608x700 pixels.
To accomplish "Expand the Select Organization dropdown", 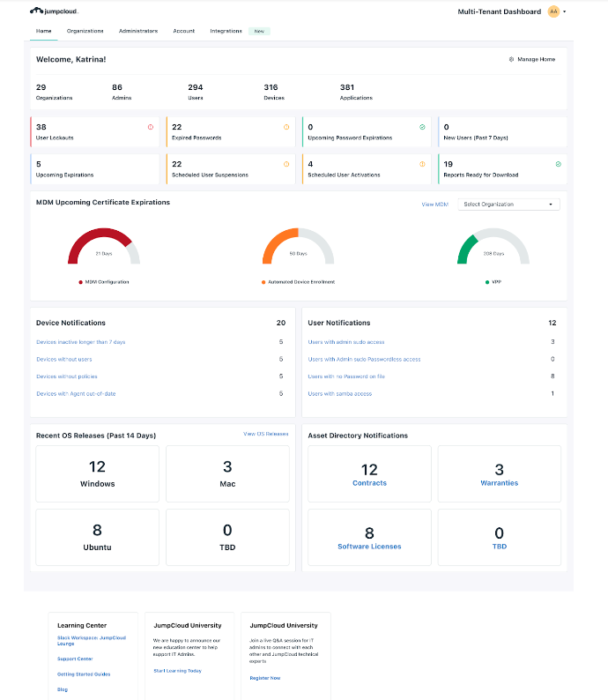I will (x=508, y=205).
